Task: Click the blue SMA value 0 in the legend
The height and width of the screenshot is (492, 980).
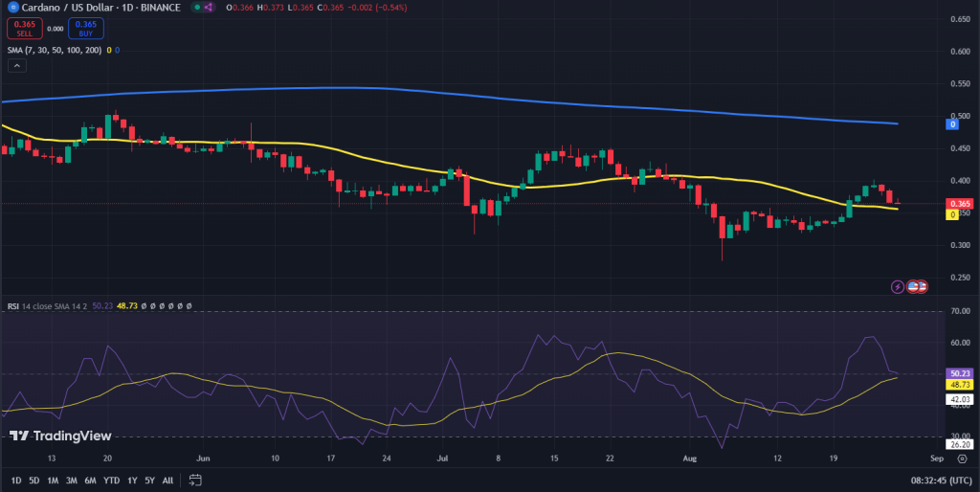Action: pyautogui.click(x=117, y=50)
